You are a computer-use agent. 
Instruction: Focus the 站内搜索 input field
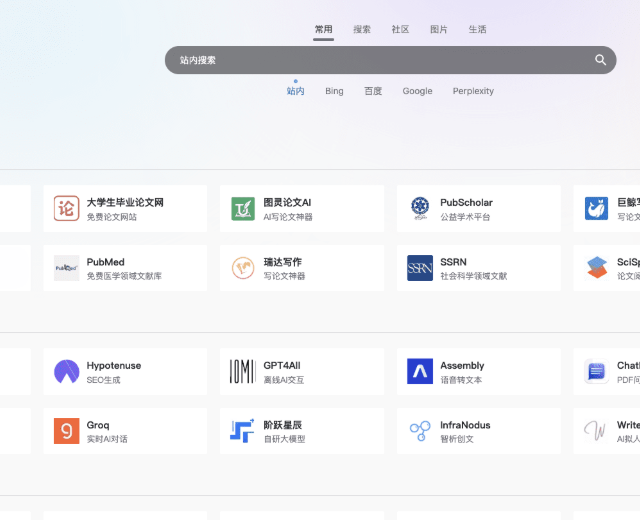(391, 60)
